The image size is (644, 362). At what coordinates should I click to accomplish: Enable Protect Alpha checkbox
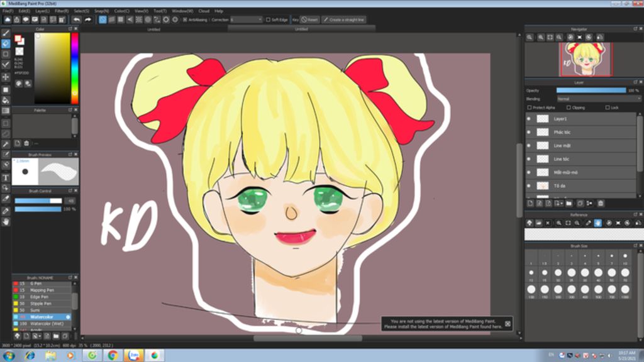coord(530,107)
